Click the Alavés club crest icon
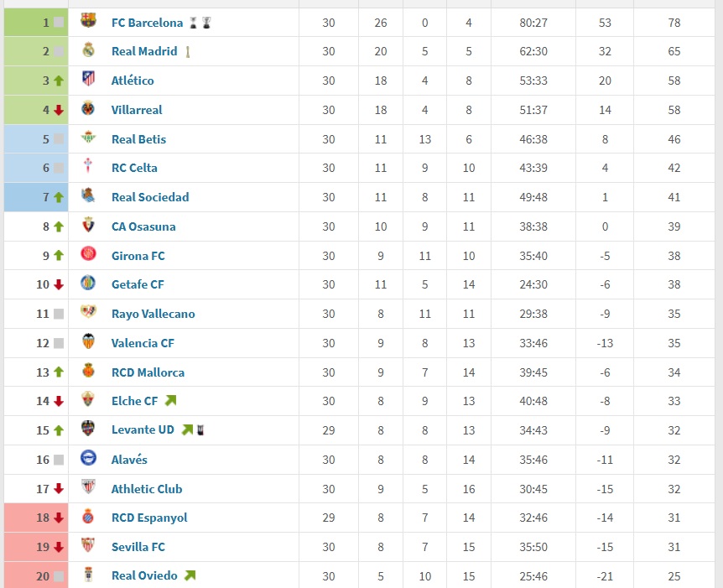This screenshot has height=588, width=723. [x=88, y=460]
